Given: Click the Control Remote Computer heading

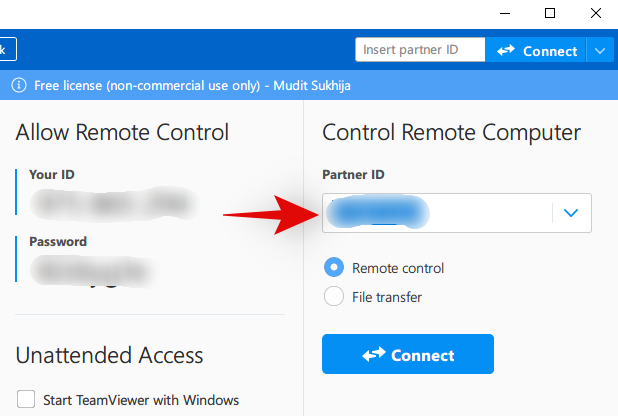Looking at the screenshot, I should [x=451, y=132].
